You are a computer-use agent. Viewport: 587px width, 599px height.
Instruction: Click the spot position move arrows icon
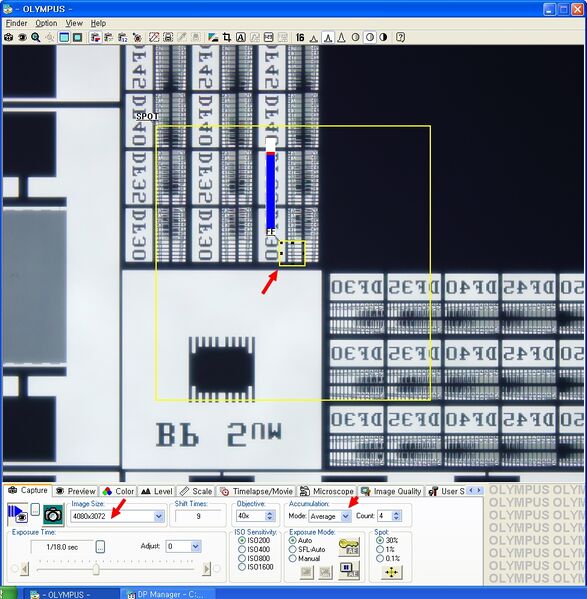[x=392, y=572]
